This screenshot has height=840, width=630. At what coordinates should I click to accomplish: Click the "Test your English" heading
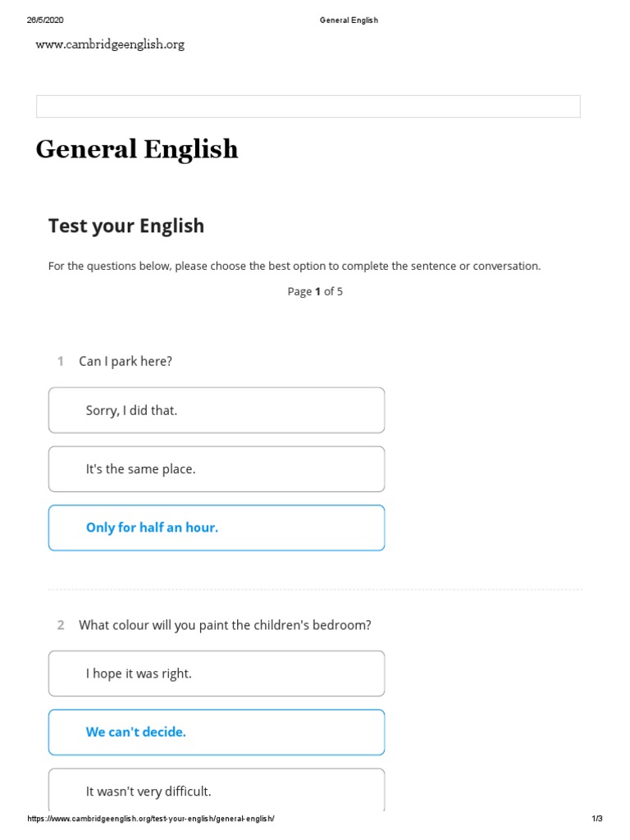coord(126,226)
